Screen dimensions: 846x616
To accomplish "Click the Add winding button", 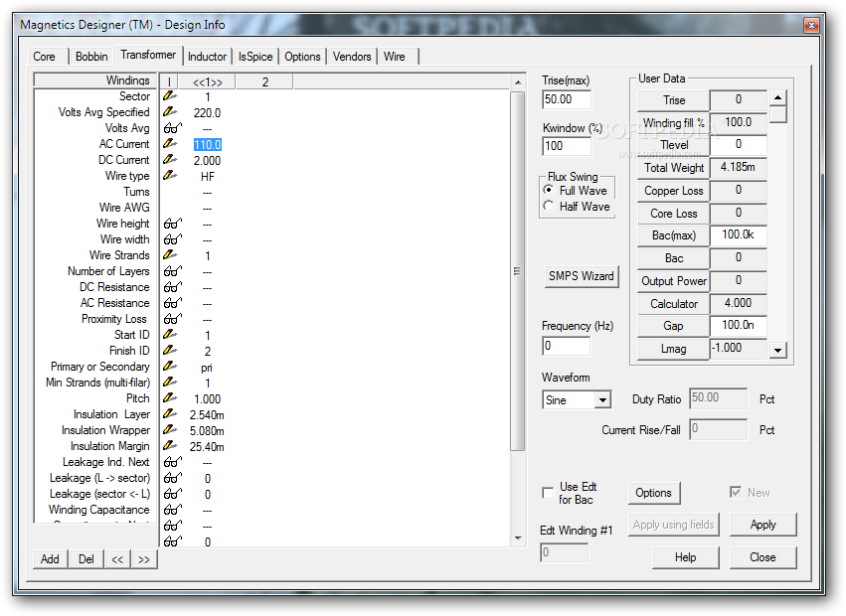I will click(50, 559).
